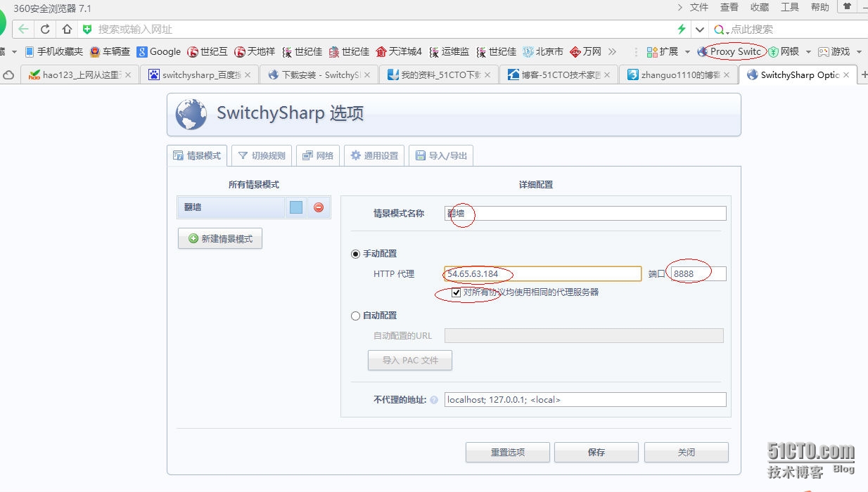The height and width of the screenshot is (492, 868).
Task: Open the 天地祥 bookmark
Action: 255,51
